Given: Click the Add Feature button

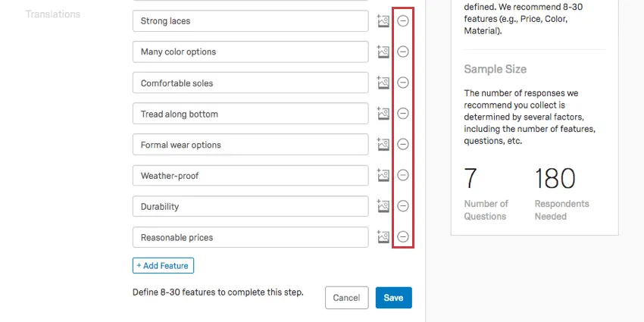Looking at the screenshot, I should [164, 265].
